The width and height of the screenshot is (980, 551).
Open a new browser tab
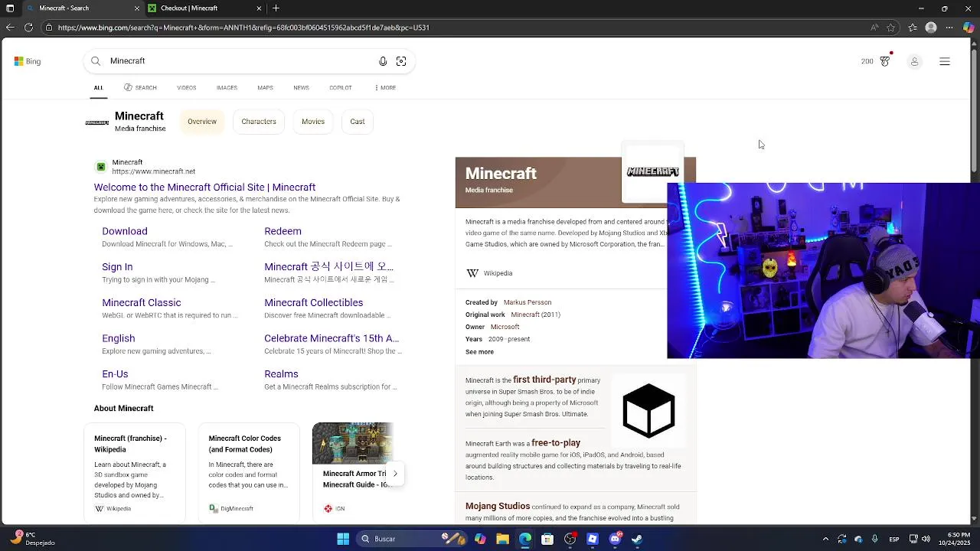[x=276, y=8]
